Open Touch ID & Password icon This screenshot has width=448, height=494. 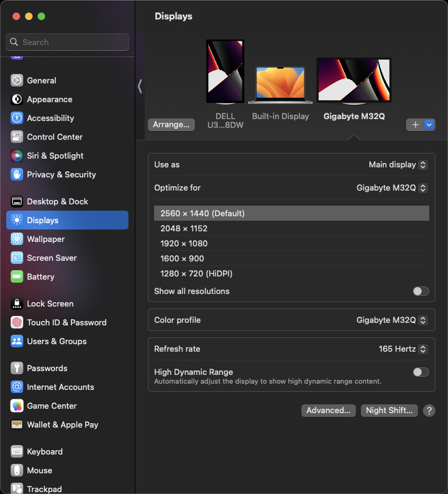[x=17, y=322]
